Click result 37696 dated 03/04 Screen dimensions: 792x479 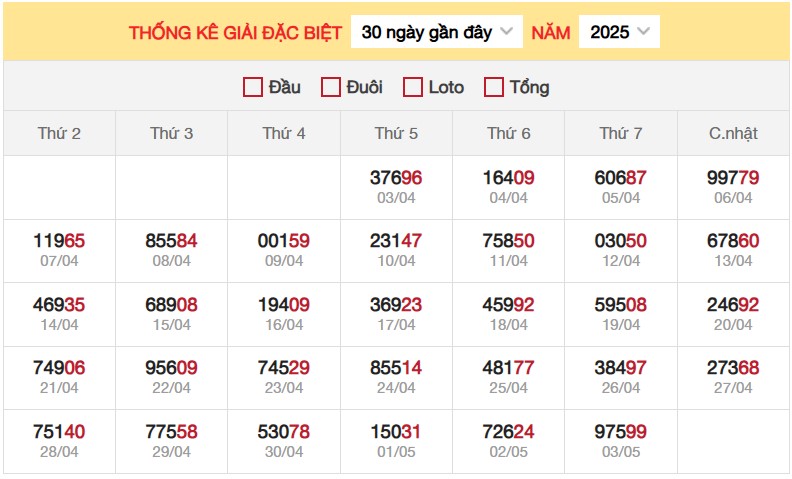396,187
